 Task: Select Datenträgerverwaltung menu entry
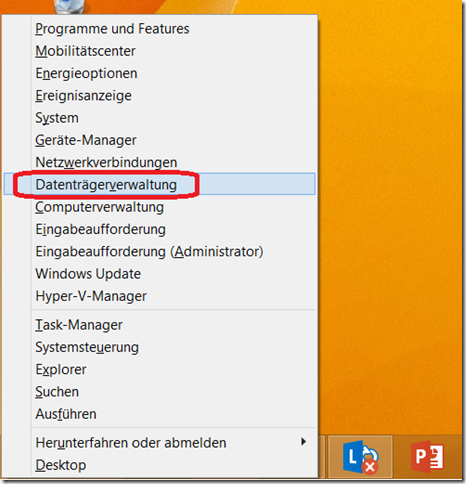(159, 184)
